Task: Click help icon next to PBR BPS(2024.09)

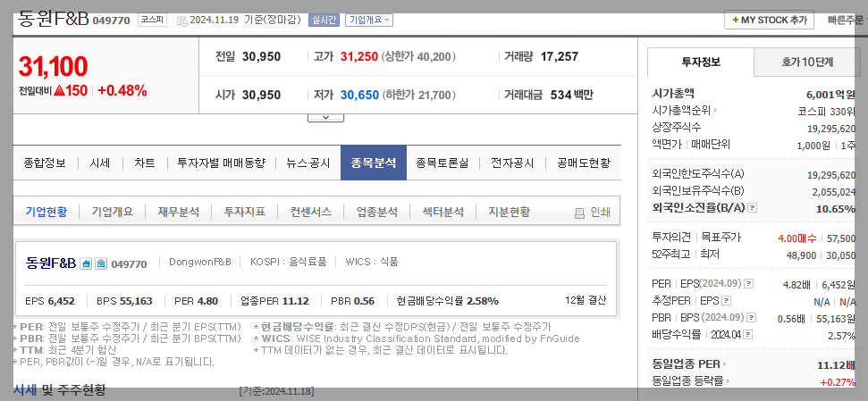Action: pos(752,318)
